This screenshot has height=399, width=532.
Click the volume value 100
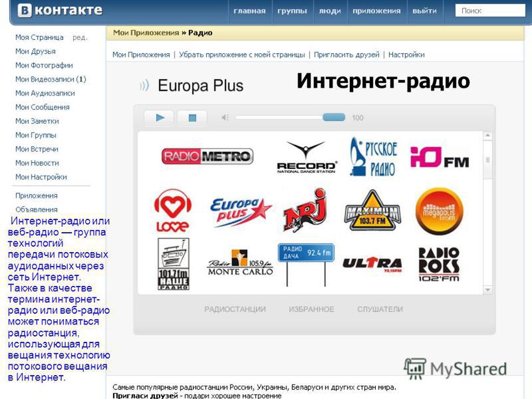pyautogui.click(x=358, y=118)
